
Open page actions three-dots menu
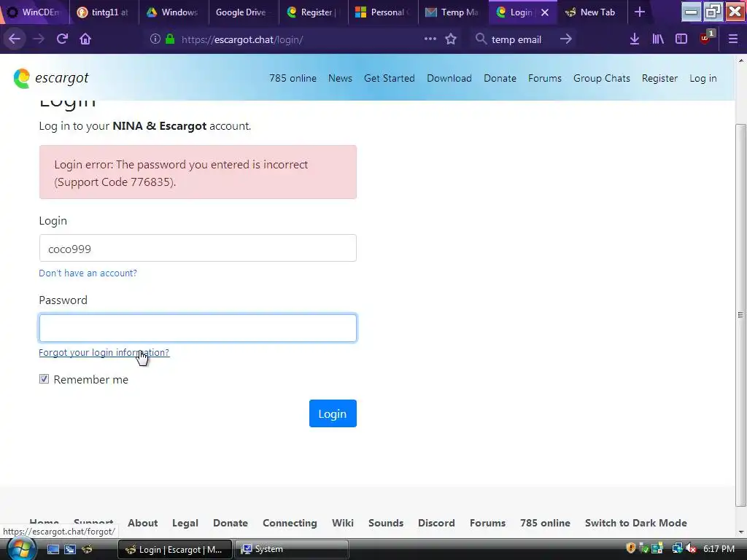pos(430,39)
